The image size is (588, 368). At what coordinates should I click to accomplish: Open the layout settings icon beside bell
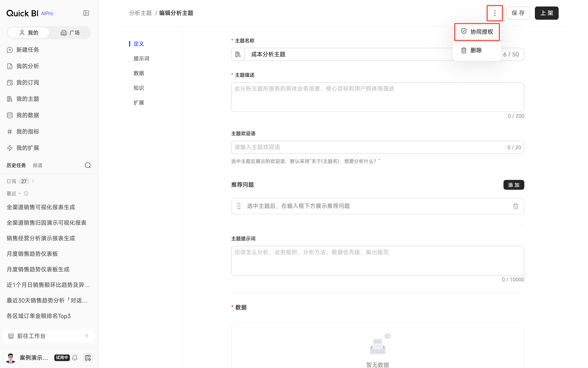tap(88, 358)
